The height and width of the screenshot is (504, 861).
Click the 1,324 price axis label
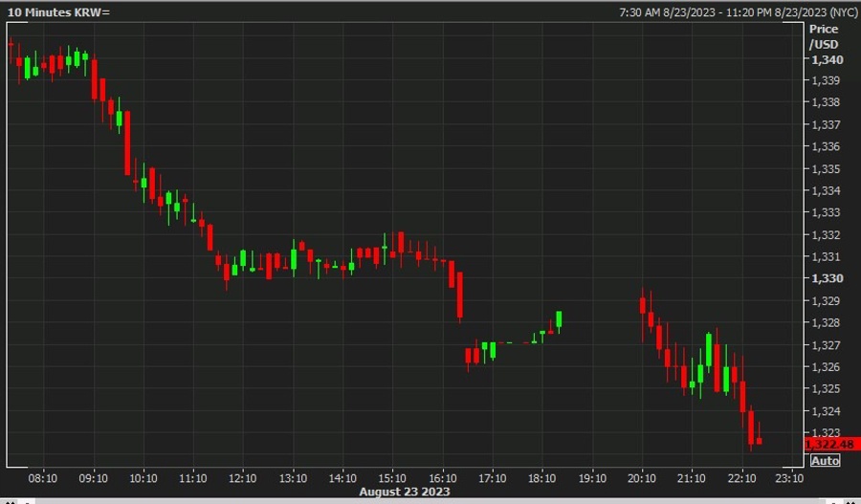826,411
